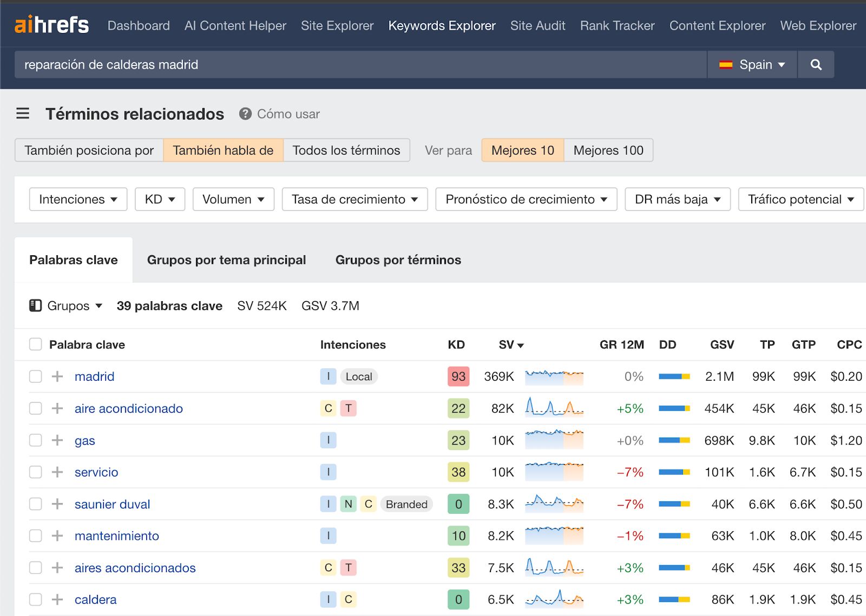Screen dimensions: 866x616
Task: Click the Ahrefs logo
Action: pos(50,24)
